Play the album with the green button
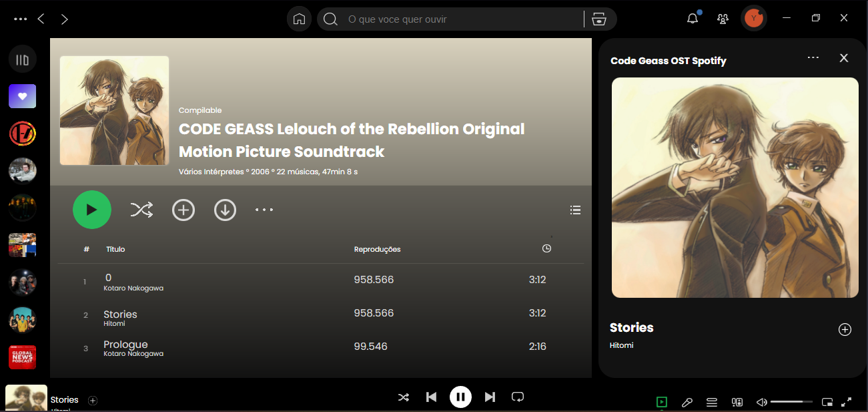The height and width of the screenshot is (412, 868). pyautogui.click(x=92, y=210)
